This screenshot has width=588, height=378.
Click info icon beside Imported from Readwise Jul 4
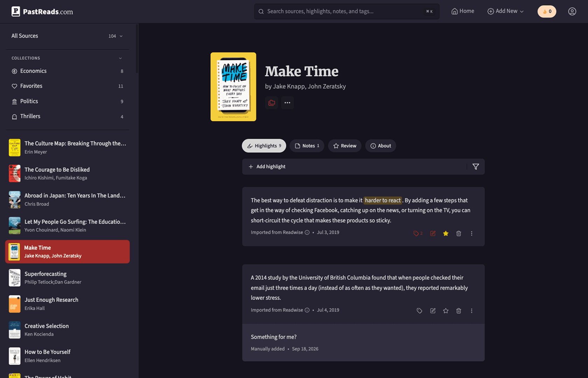coord(307,310)
